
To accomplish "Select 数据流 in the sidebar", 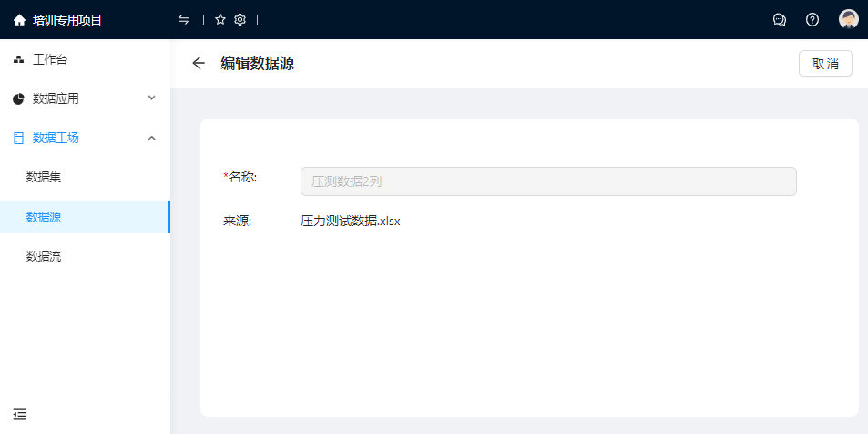I will pyautogui.click(x=44, y=256).
